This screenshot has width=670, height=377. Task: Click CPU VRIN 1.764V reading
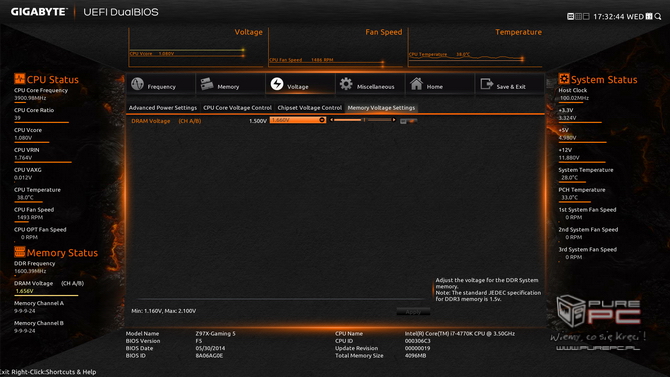click(x=26, y=154)
